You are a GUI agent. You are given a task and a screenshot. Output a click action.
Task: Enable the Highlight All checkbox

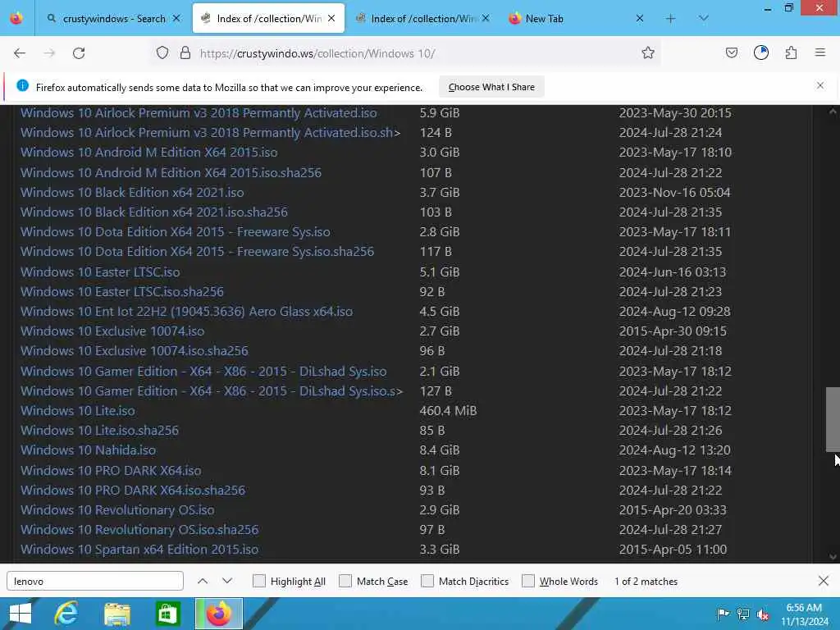pyautogui.click(x=258, y=582)
